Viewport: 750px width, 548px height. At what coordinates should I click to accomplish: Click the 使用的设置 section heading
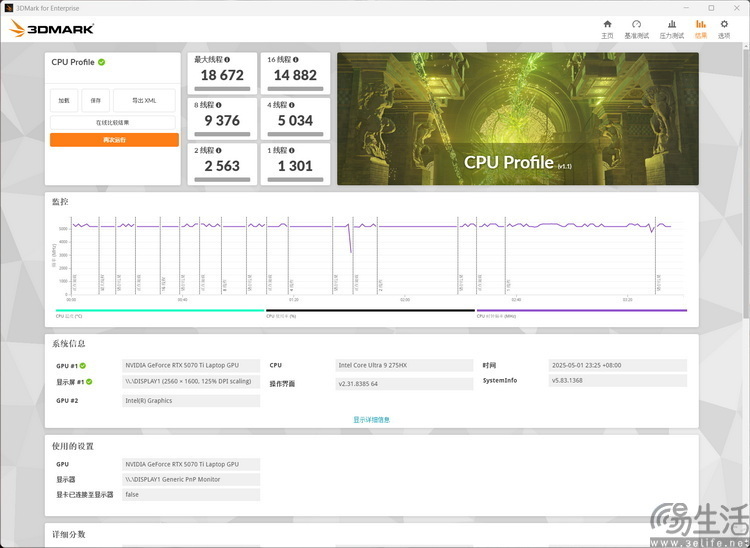(73, 446)
